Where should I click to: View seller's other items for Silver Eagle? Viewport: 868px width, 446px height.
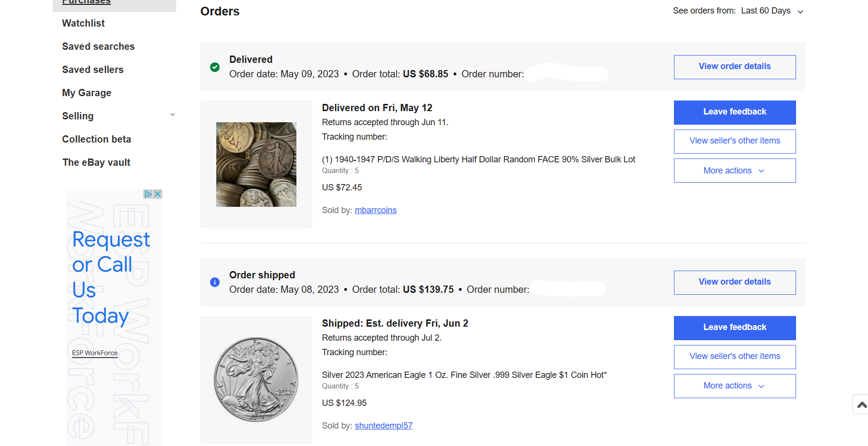(734, 357)
